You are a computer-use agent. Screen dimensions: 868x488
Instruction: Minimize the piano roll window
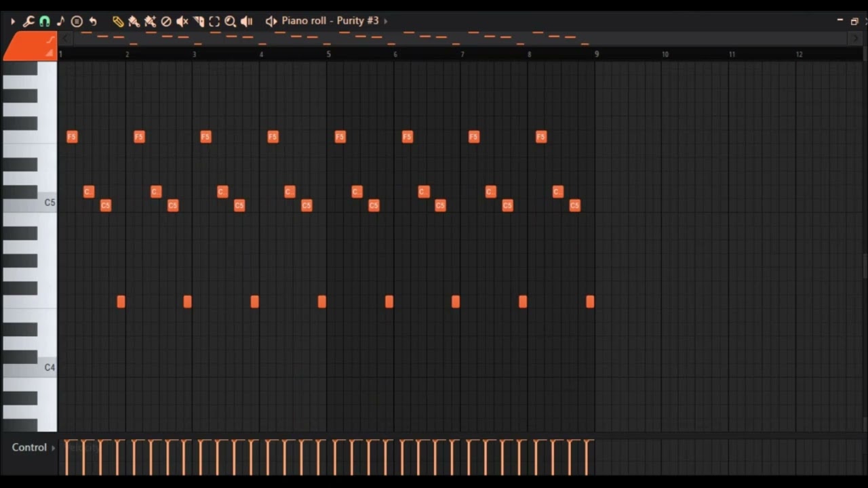[840, 21]
